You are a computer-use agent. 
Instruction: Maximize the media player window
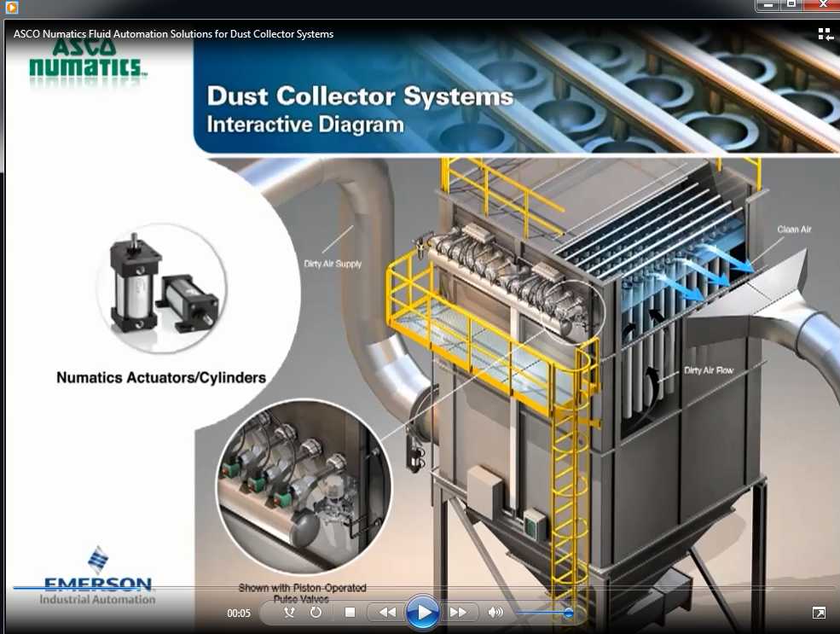point(791,5)
